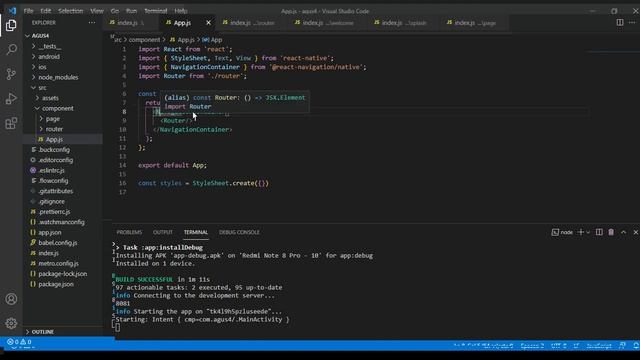Select App.js in the file tree

point(62,139)
